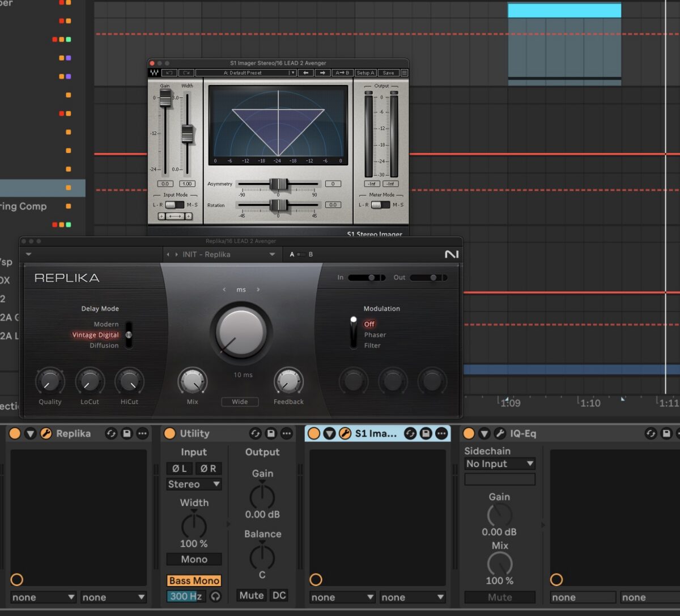Open the Replika plug-in window via wrench

pos(46,434)
